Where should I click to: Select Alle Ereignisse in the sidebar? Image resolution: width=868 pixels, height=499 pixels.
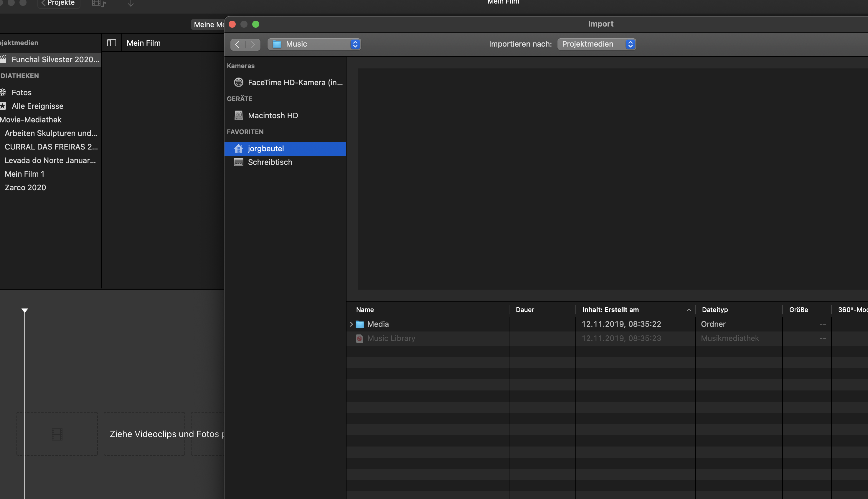37,106
